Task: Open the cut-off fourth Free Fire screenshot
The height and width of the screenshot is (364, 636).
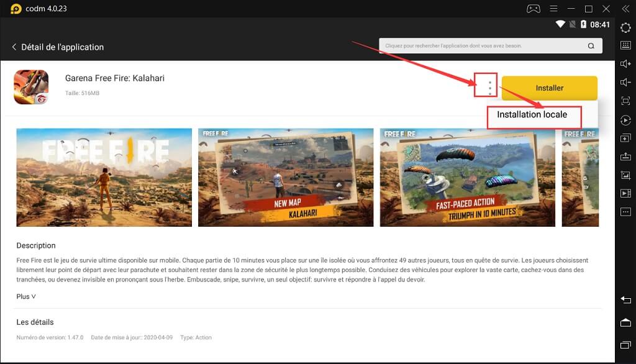Action: pos(580,177)
